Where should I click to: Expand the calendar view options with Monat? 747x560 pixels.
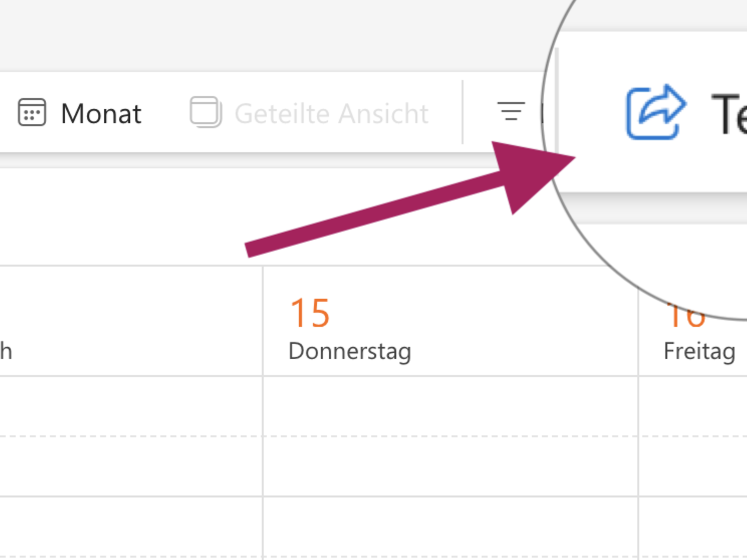coord(101,113)
